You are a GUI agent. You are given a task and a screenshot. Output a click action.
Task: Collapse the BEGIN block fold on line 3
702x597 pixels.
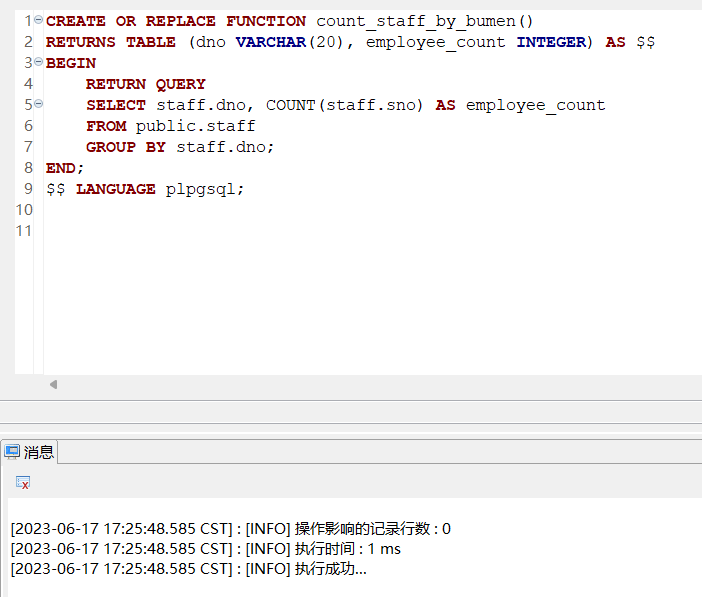(x=39, y=62)
